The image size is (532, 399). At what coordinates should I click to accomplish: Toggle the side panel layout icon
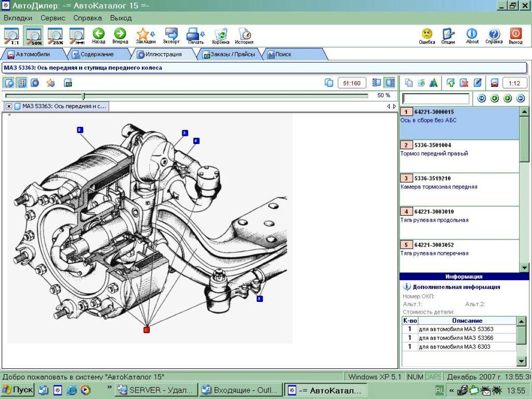[x=390, y=82]
